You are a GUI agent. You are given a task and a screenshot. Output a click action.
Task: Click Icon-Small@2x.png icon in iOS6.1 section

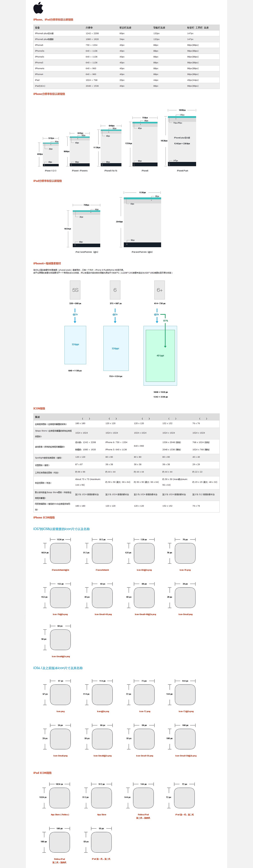pos(102,739)
